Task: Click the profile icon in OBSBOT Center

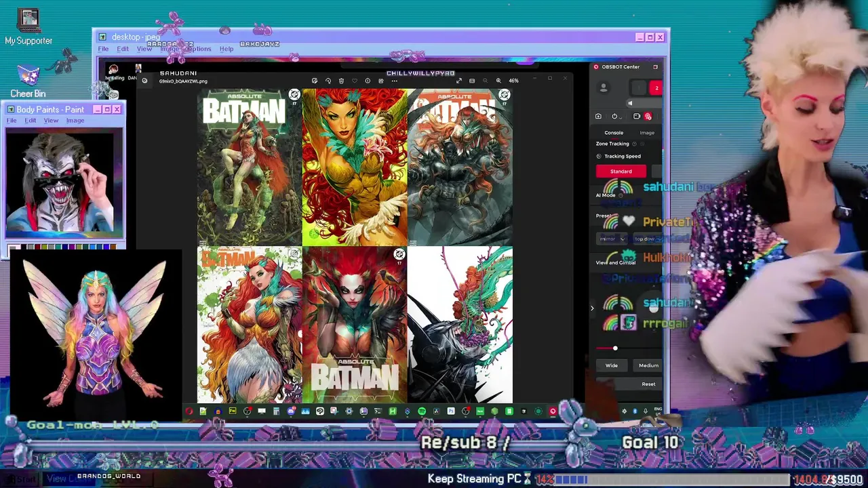Action: click(x=604, y=87)
